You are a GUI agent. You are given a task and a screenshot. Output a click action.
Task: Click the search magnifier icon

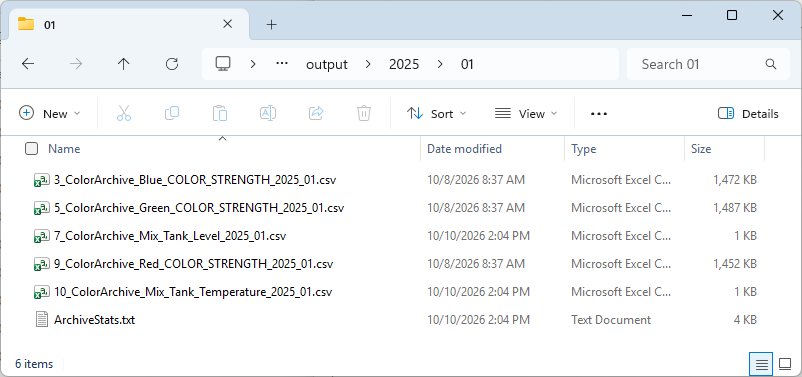coord(771,64)
